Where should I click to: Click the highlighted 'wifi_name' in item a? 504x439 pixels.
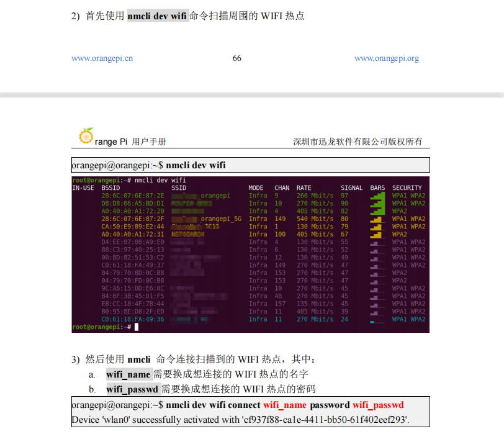click(x=128, y=374)
